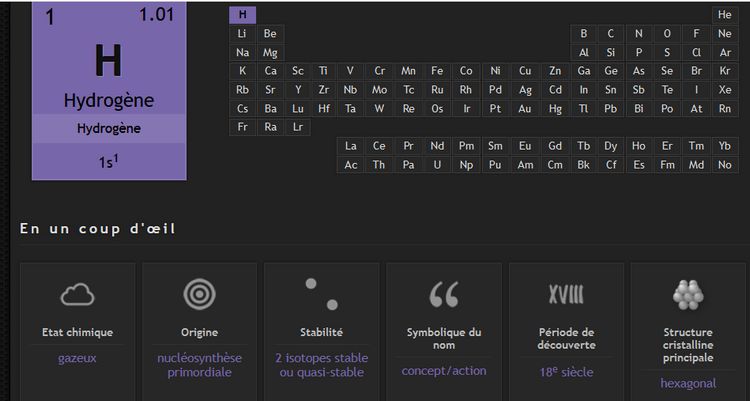Click the large Hydrogène element card

click(x=109, y=90)
